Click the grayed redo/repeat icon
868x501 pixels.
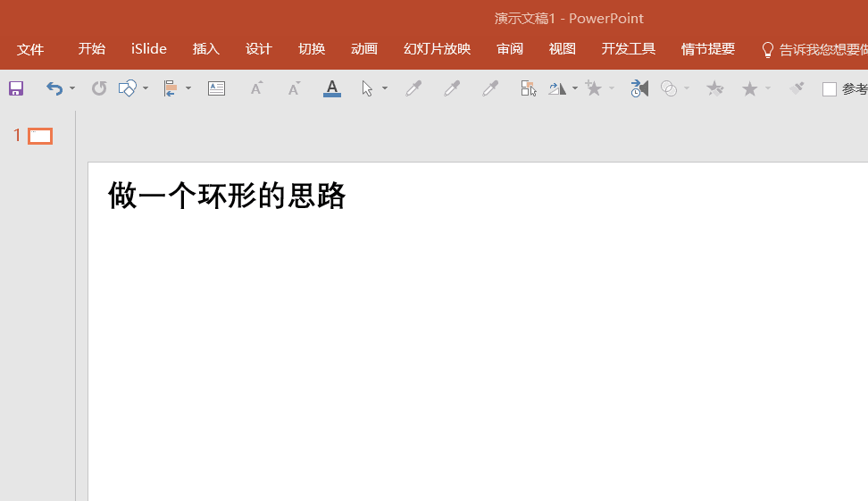(99, 88)
